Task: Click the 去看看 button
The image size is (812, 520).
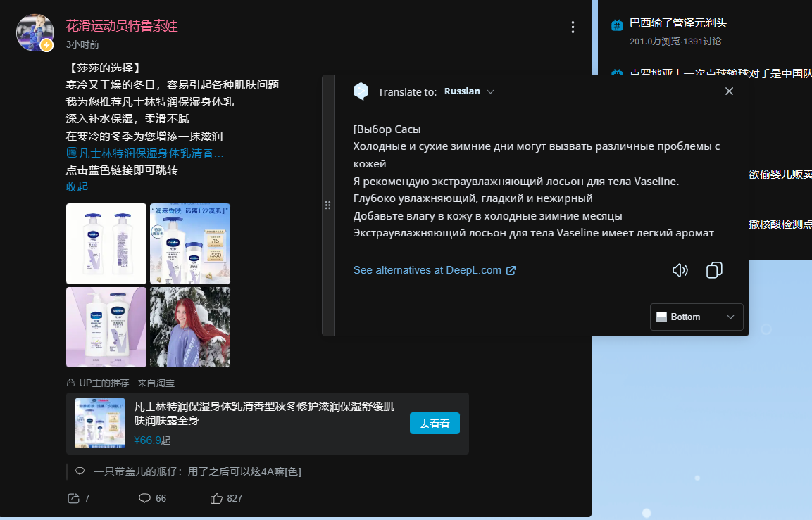Action: point(435,424)
